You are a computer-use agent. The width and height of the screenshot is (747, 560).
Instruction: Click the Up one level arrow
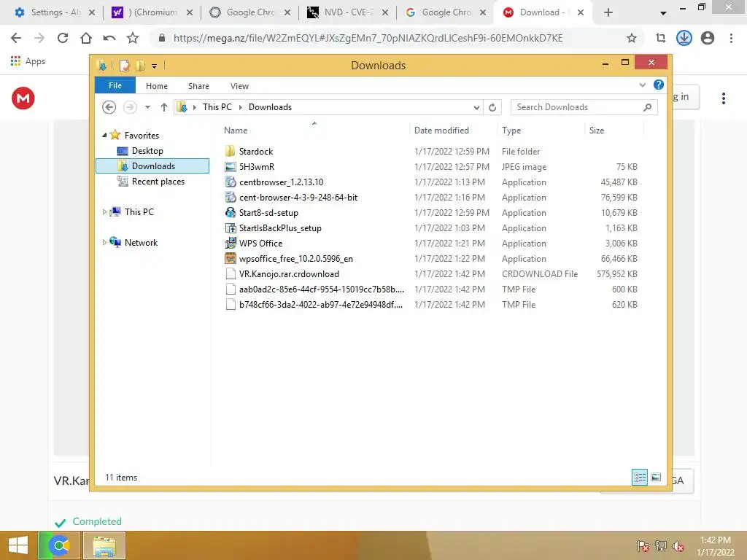(x=164, y=107)
